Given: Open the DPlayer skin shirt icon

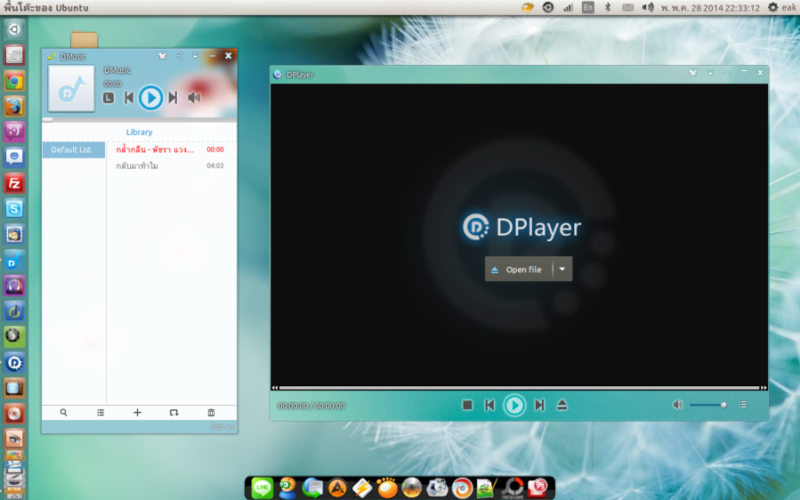Looking at the screenshot, I should pos(693,73).
